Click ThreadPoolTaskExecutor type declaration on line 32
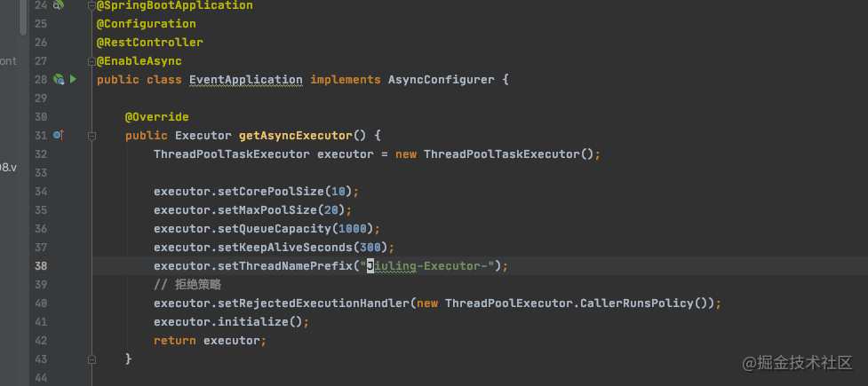The height and width of the screenshot is (386, 868). click(232, 154)
